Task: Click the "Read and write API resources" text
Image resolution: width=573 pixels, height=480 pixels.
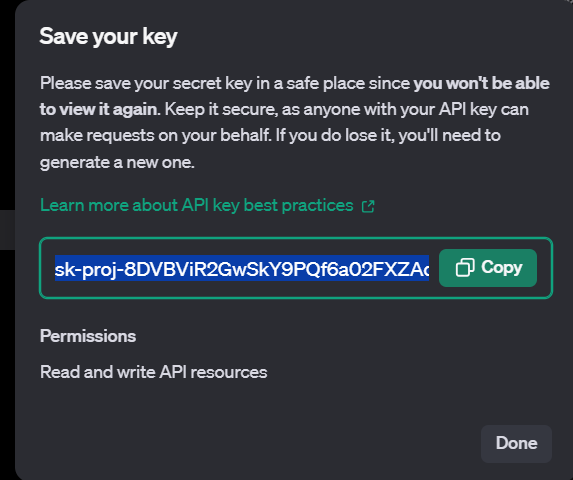Action: (x=153, y=372)
